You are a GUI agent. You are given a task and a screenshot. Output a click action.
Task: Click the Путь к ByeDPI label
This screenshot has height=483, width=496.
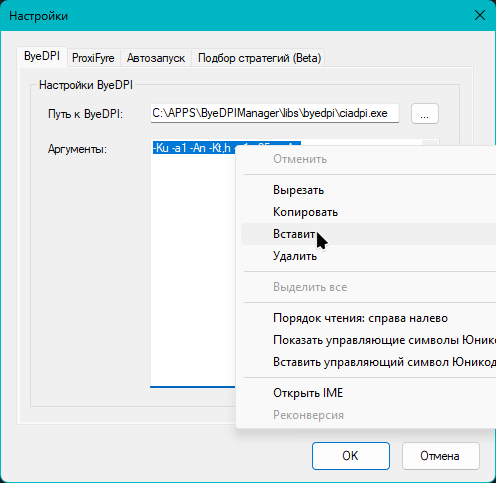click(85, 114)
